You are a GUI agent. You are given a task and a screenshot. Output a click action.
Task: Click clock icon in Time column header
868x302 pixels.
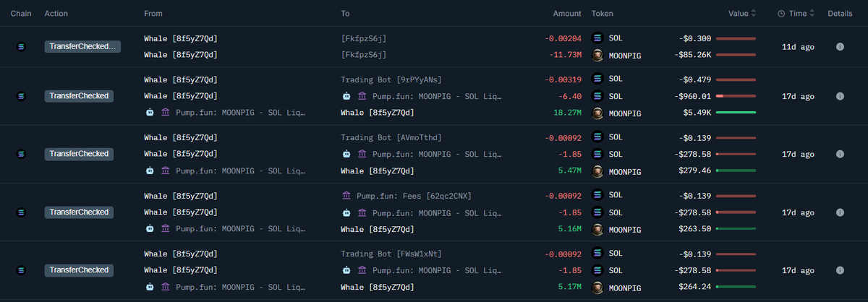pyautogui.click(x=782, y=14)
